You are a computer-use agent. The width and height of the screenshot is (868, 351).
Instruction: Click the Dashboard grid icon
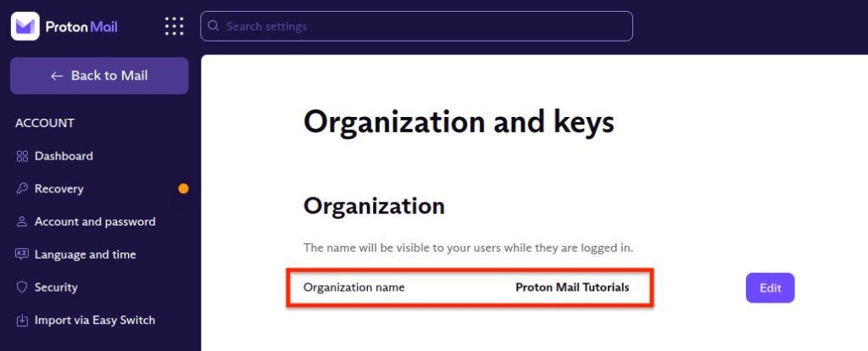[x=22, y=156]
